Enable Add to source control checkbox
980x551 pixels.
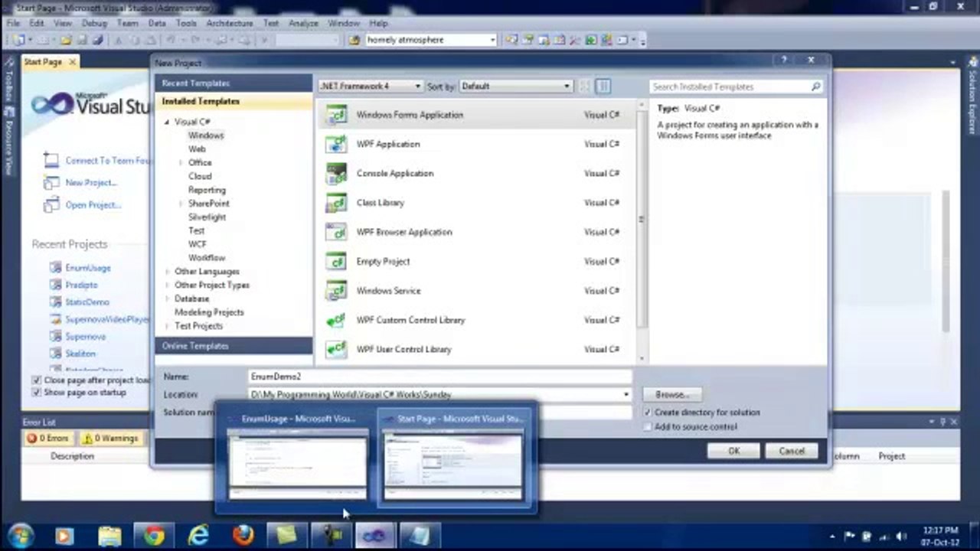648,427
